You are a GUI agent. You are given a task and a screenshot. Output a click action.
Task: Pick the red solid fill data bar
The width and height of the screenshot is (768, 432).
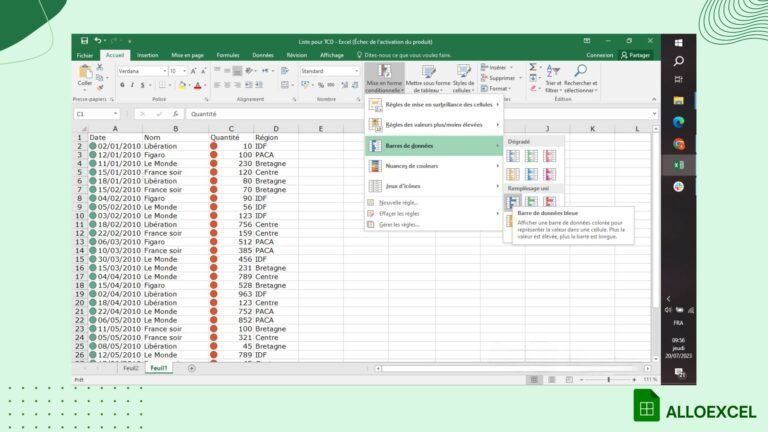tap(549, 202)
